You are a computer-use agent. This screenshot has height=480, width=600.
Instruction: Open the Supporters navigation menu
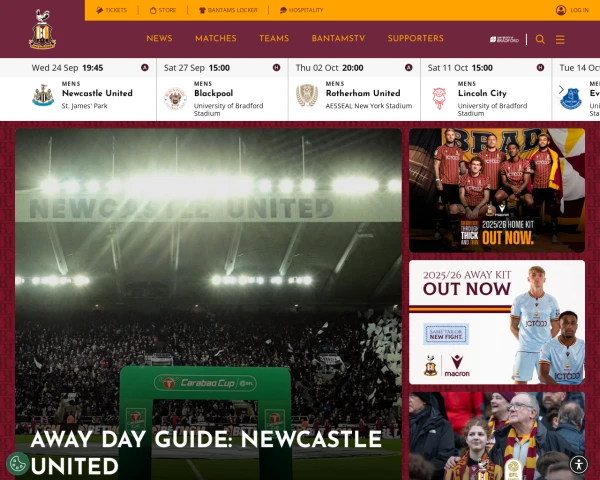[416, 39]
